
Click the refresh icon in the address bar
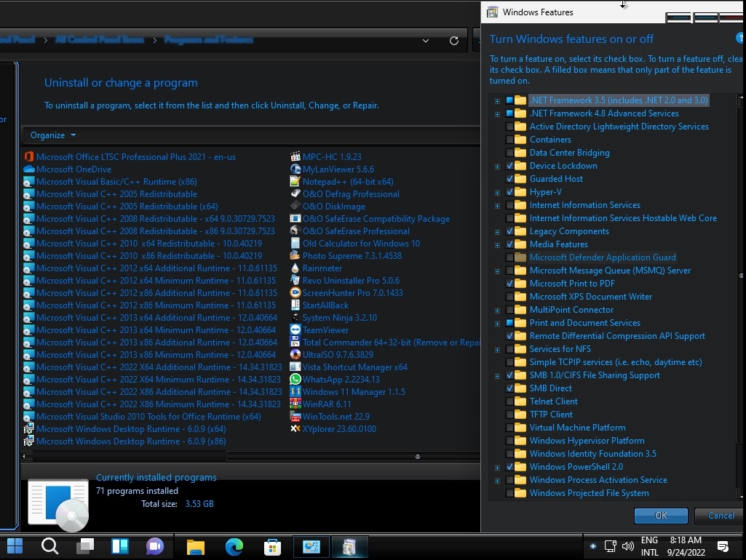(x=454, y=41)
